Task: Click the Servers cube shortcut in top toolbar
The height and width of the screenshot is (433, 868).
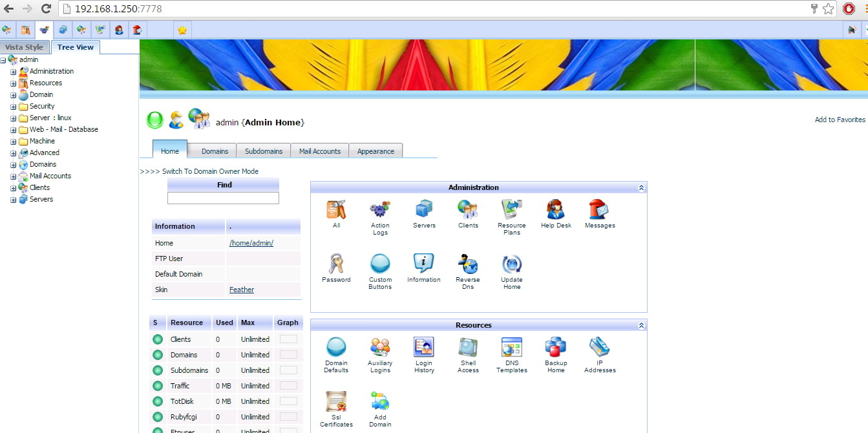Action: 63,30
